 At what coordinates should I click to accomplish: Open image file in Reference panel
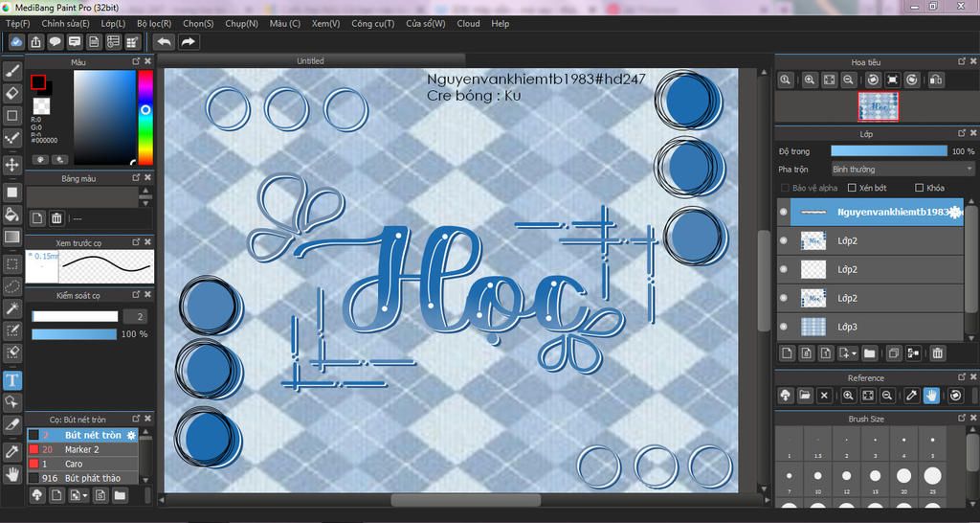(805, 395)
